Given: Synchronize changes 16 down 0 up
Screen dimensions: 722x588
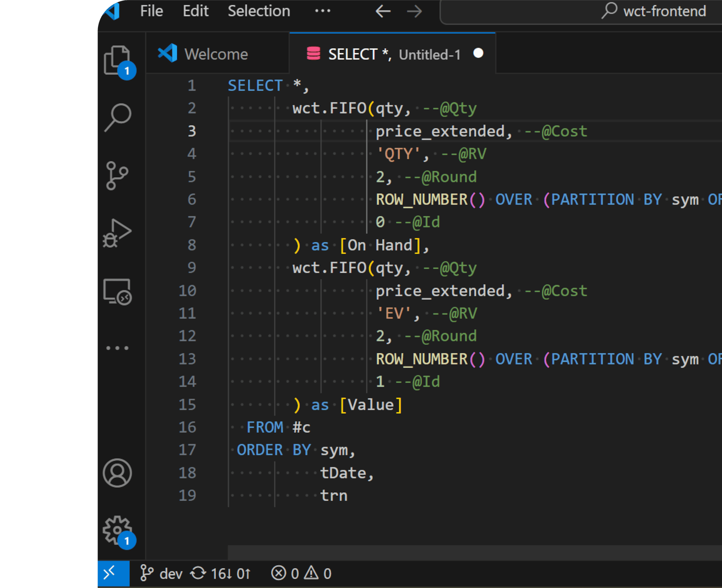Looking at the screenshot, I should (x=221, y=574).
